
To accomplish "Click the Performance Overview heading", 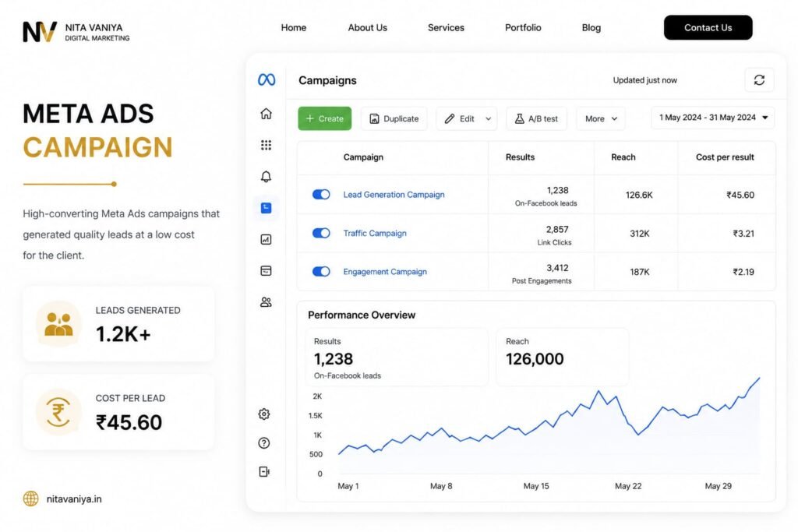I will [362, 315].
